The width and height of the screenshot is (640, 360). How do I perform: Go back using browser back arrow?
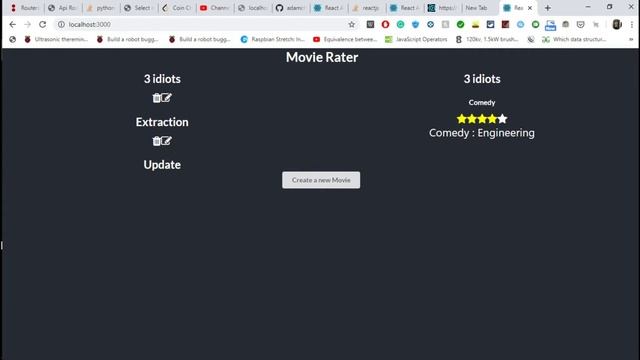click(13, 24)
